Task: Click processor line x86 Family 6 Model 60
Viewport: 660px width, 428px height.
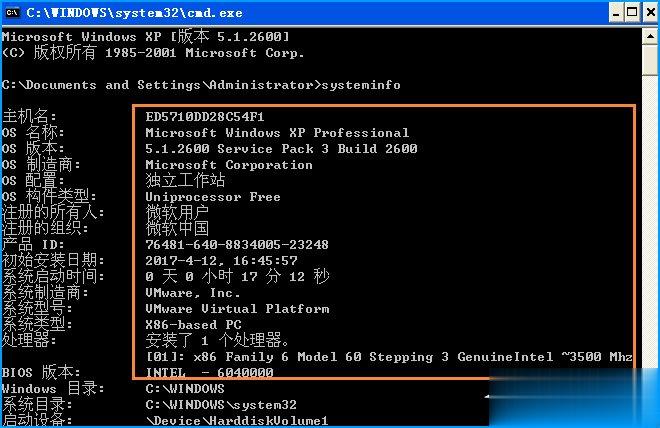Action: tap(389, 357)
